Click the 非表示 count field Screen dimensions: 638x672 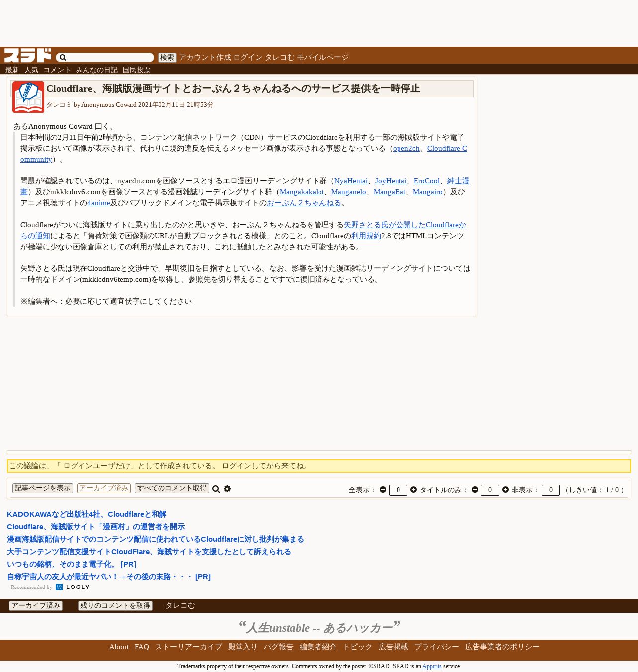(x=551, y=490)
